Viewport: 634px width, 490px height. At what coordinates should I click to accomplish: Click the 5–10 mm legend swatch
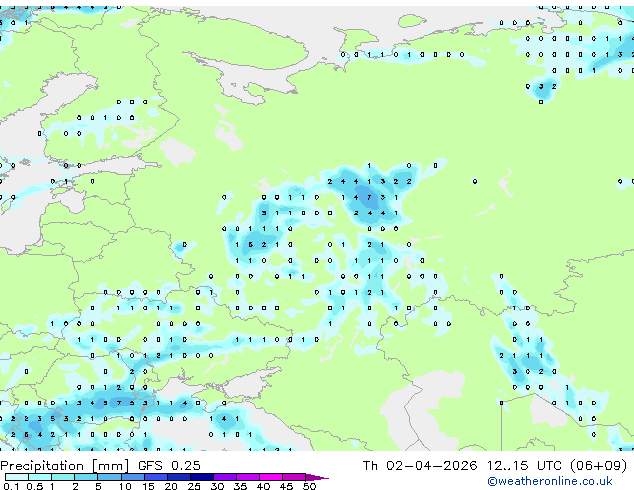tap(109, 477)
